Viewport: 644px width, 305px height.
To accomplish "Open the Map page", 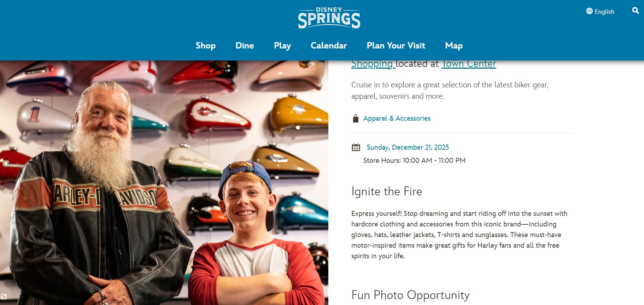I will click(x=454, y=46).
